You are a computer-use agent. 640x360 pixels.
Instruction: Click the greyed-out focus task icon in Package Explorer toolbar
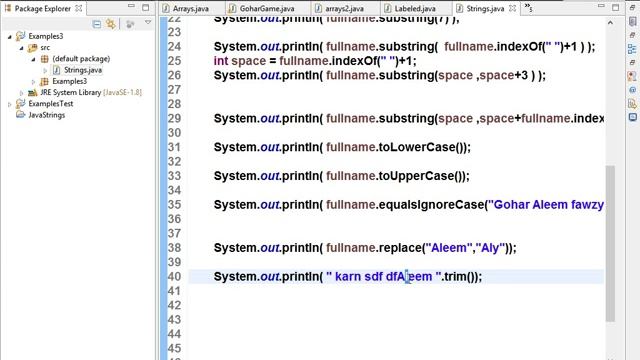point(130,24)
